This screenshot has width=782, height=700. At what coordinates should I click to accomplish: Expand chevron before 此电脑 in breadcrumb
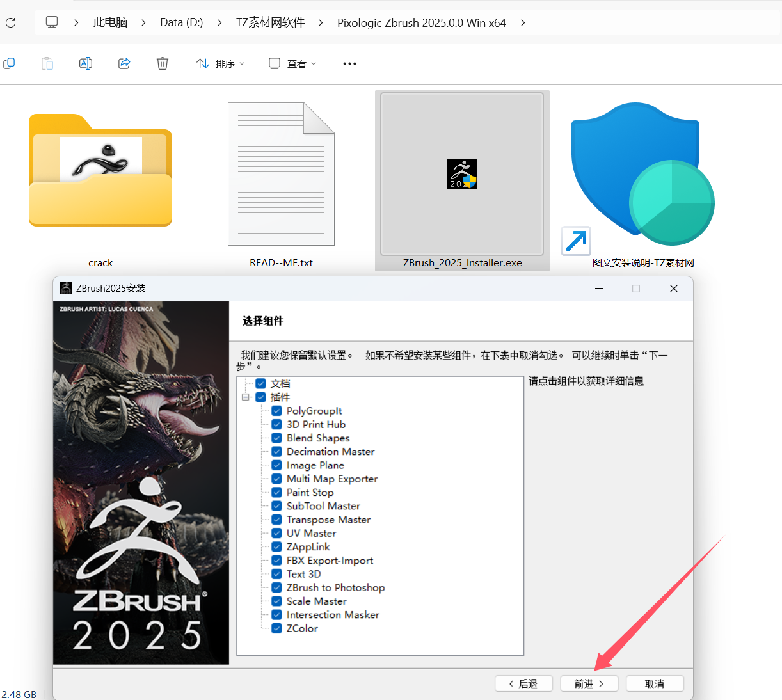click(76, 22)
